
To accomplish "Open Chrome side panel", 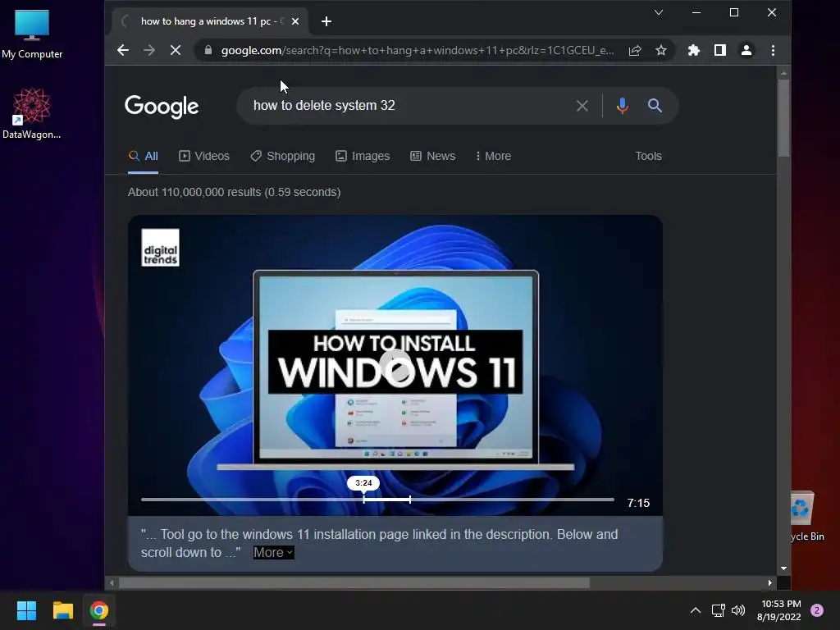I will tap(720, 50).
